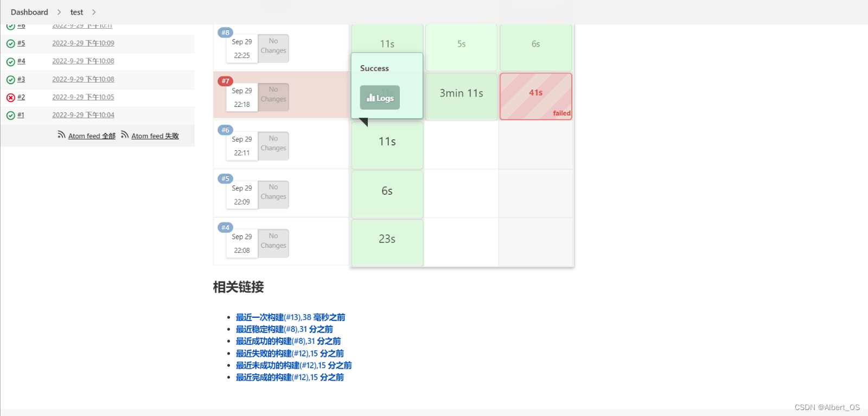Click success status icon of build #1
Viewport: 868px width, 416px height.
(10, 116)
